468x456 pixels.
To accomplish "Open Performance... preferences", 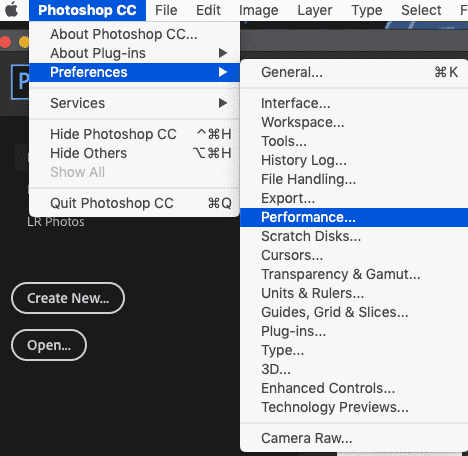I will click(354, 217).
